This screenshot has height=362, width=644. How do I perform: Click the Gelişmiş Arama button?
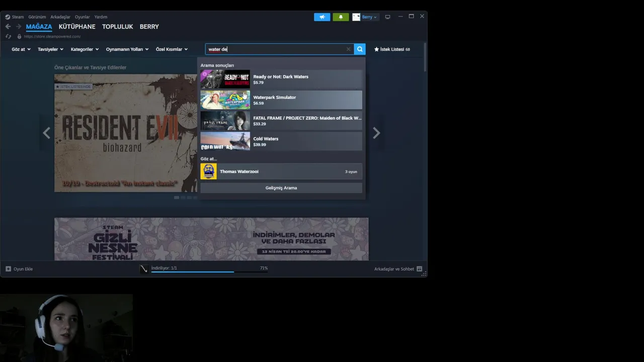[x=281, y=188]
